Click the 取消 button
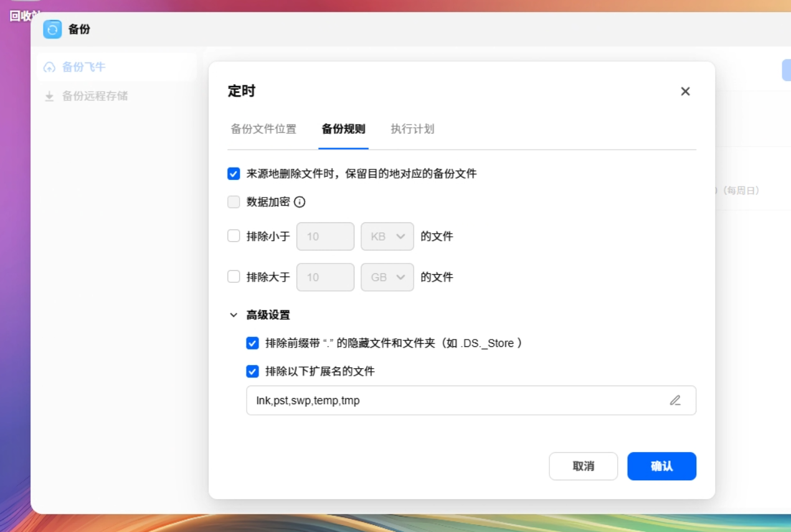The height and width of the screenshot is (532, 791). pyautogui.click(x=584, y=466)
